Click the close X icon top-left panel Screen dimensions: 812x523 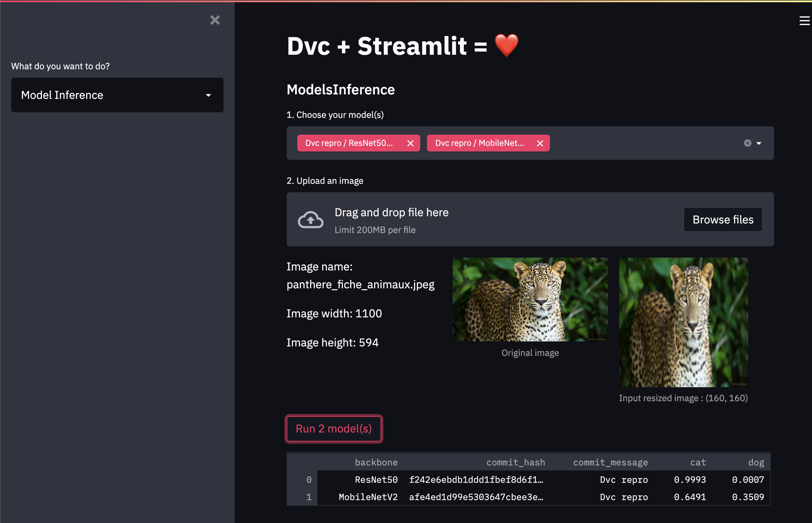click(x=214, y=20)
